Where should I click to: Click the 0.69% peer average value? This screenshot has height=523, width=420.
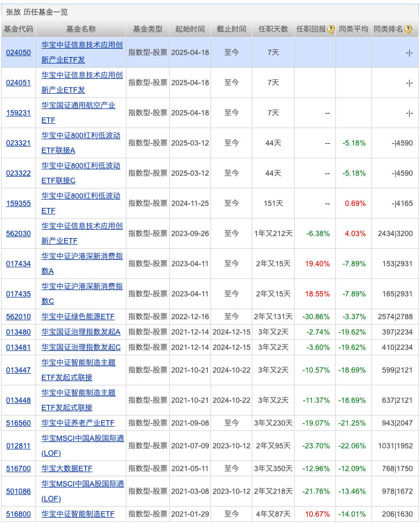[x=355, y=203]
